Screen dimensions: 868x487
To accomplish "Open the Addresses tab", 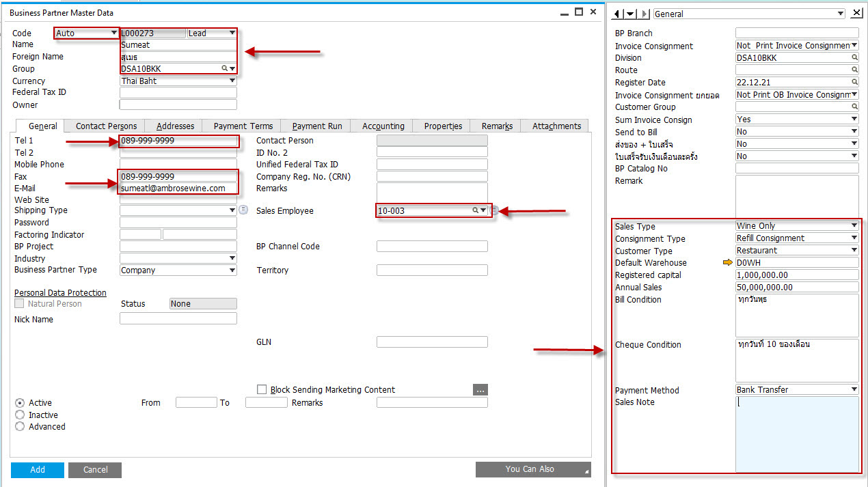I will click(175, 126).
